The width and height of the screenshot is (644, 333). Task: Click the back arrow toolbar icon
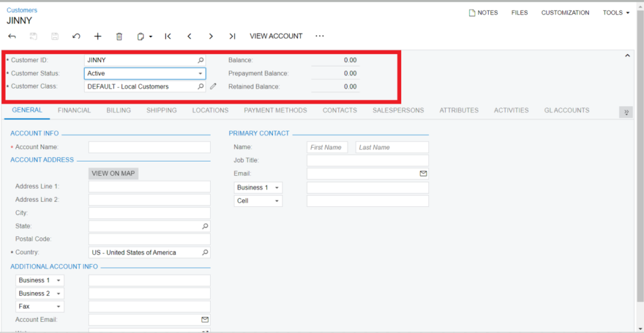[x=12, y=36]
